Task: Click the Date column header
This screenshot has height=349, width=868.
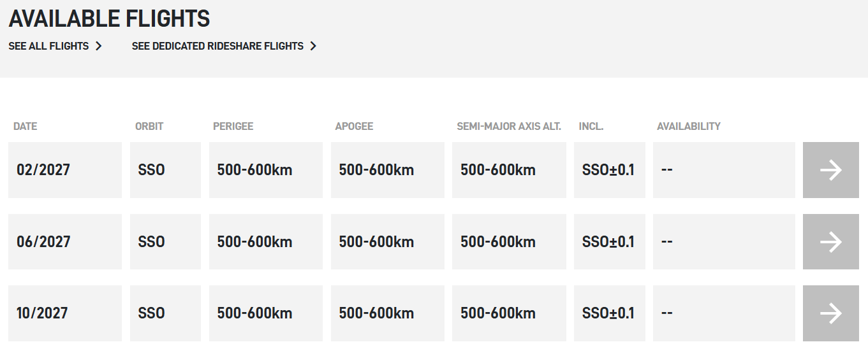Action: 26,126
